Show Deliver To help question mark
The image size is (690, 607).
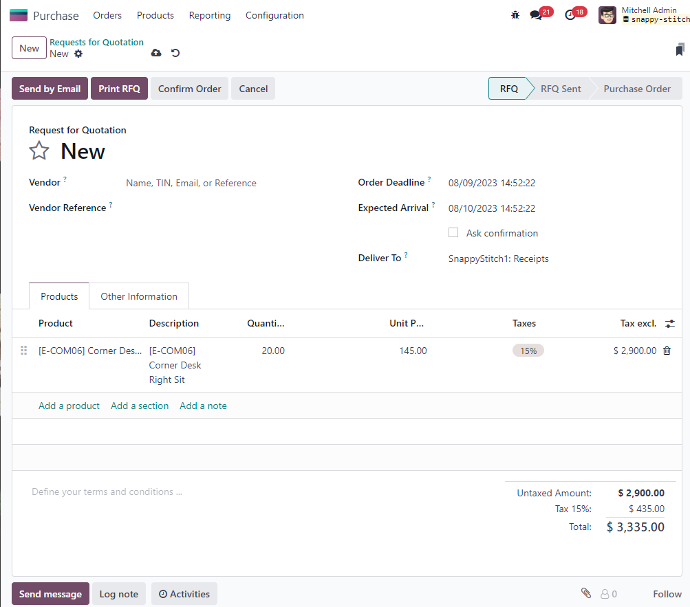[x=406, y=255]
